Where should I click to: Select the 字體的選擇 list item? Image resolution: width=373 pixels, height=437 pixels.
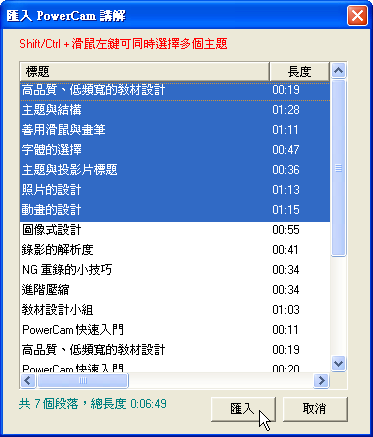175,150
